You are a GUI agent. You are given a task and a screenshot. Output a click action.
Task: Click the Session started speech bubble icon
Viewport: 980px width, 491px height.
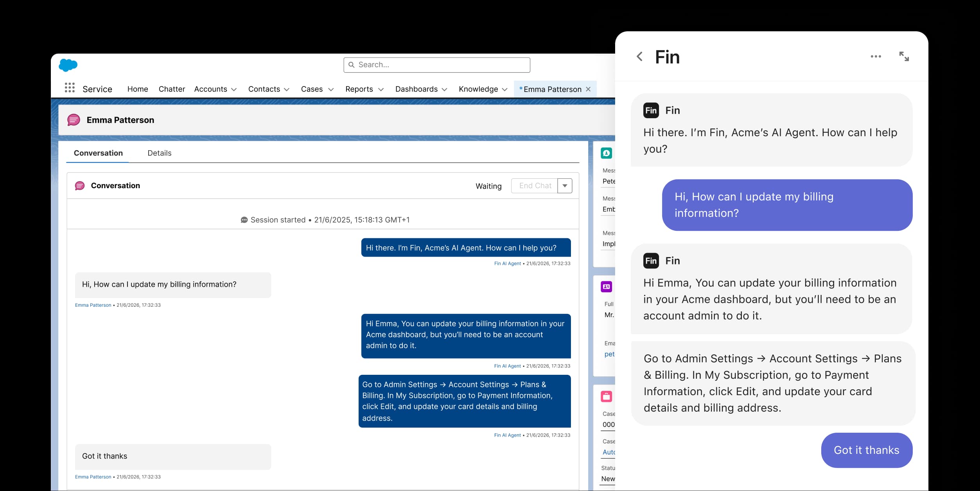pyautogui.click(x=244, y=220)
